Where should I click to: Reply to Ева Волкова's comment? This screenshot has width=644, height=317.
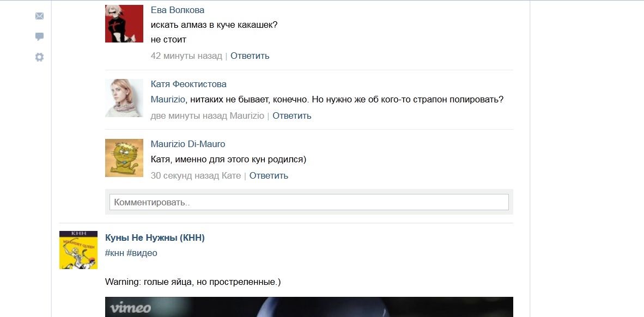coord(250,56)
